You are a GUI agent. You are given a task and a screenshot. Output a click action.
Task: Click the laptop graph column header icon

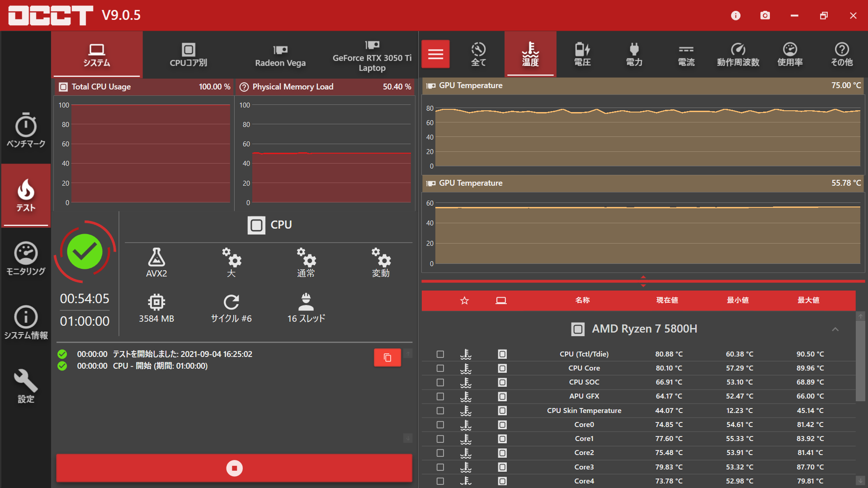click(x=501, y=300)
